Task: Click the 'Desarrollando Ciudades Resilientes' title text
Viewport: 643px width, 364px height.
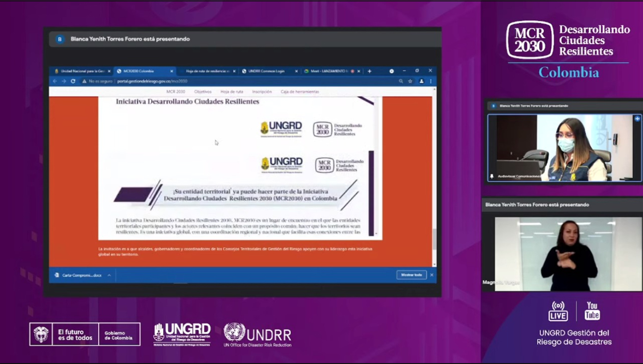Action: click(x=594, y=40)
